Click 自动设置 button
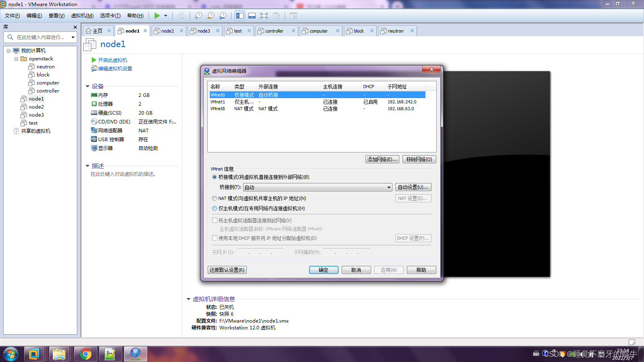 tap(413, 187)
